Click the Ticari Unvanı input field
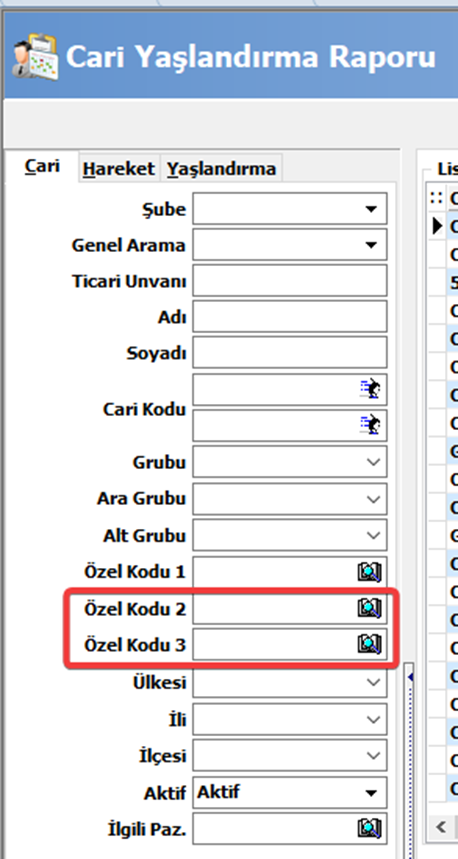 pos(290,281)
